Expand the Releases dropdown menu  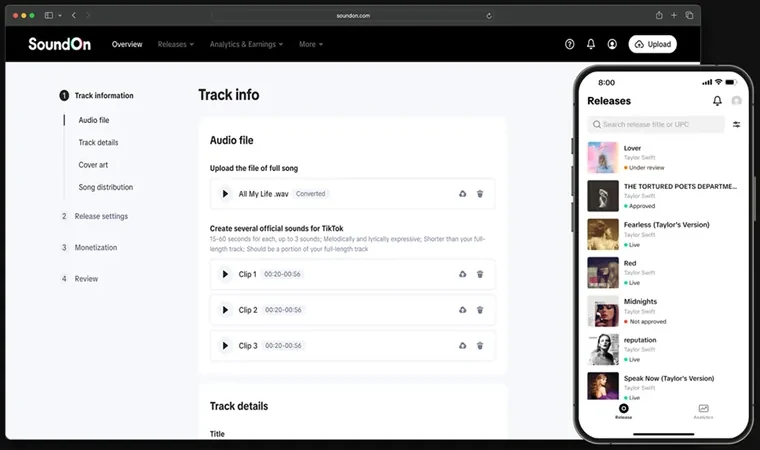[x=175, y=44]
